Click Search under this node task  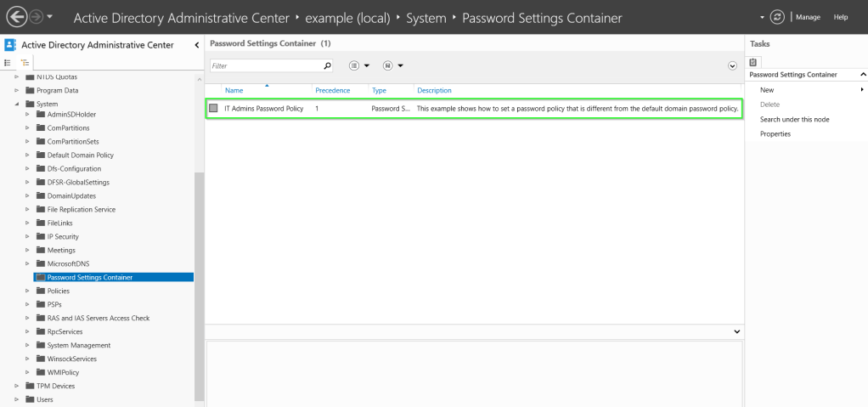pos(794,119)
